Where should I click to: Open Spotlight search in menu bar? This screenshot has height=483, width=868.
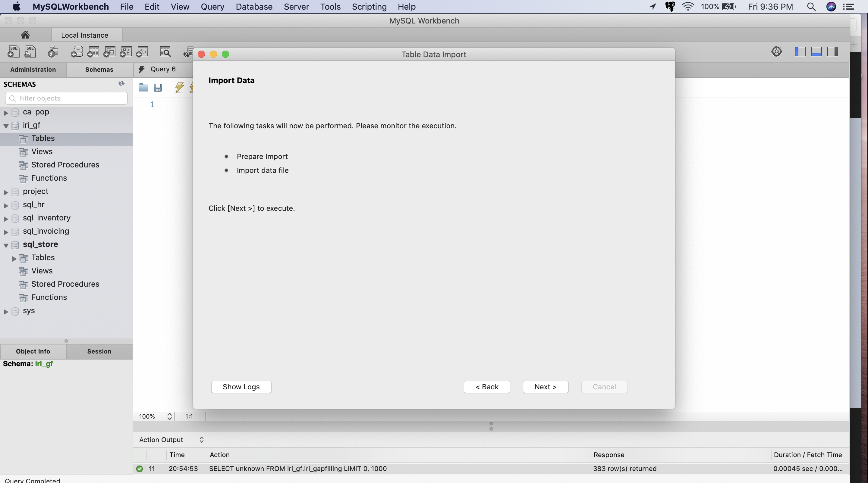pos(811,7)
